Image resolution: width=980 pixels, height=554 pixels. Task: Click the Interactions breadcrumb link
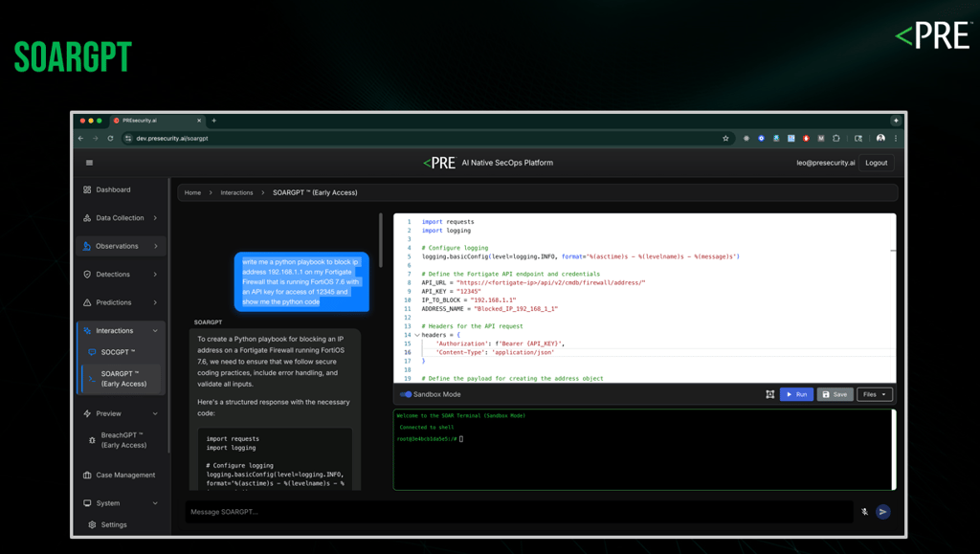[236, 192]
